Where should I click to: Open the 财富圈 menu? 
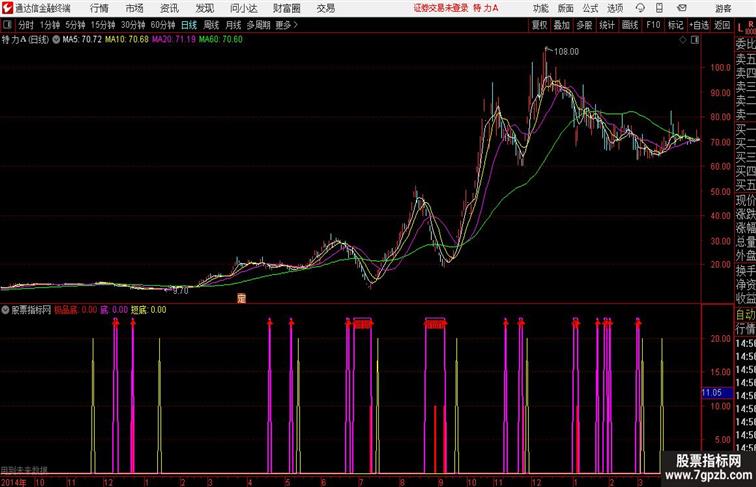[286, 8]
